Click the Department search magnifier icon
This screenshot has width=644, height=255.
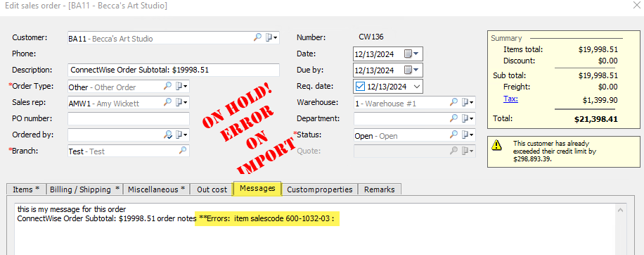pos(453,118)
